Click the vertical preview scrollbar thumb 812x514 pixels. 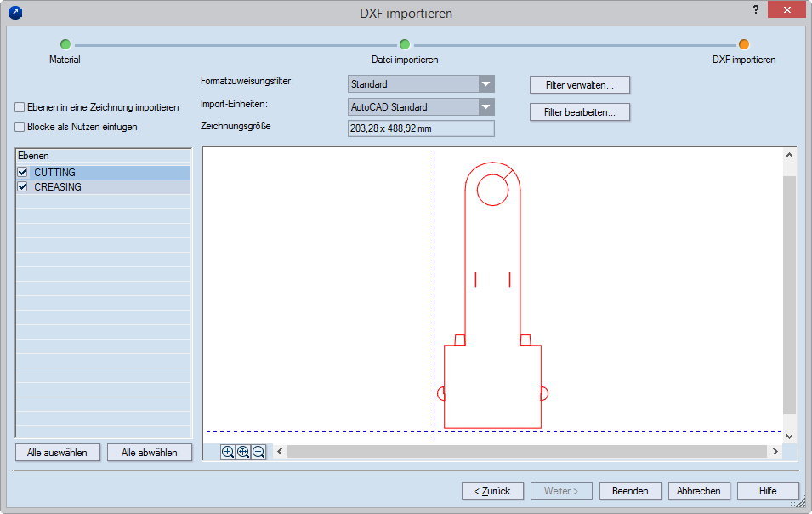(x=789, y=295)
